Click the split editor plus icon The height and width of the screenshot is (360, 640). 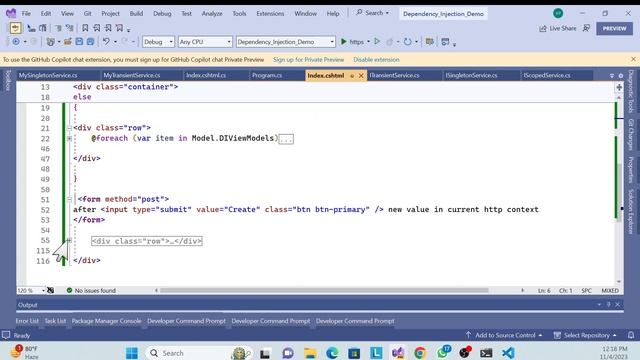(619, 87)
